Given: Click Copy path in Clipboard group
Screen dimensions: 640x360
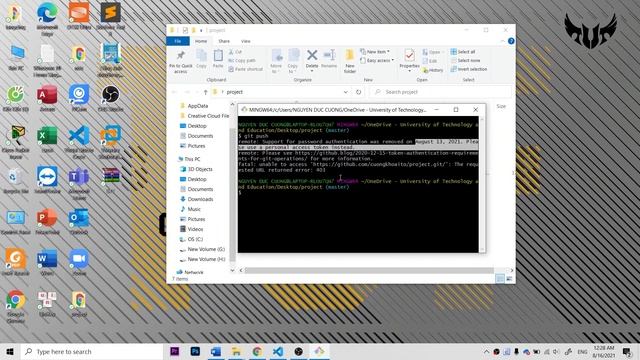Looking at the screenshot, I should click(x=242, y=60).
